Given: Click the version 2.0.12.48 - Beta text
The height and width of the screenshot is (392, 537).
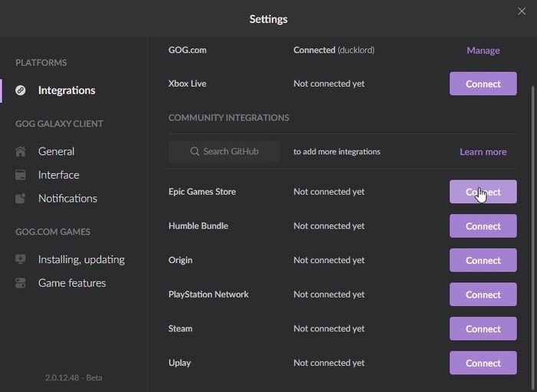Looking at the screenshot, I should point(74,377).
